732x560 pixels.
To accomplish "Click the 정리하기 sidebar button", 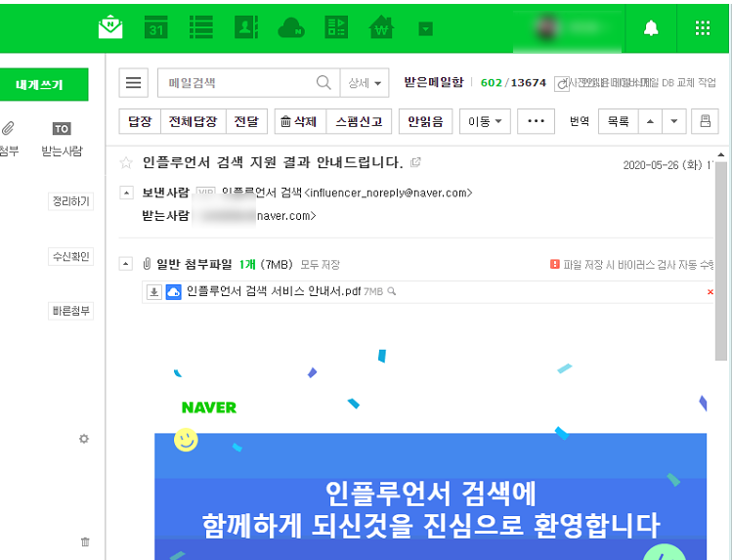I will (x=71, y=201).
